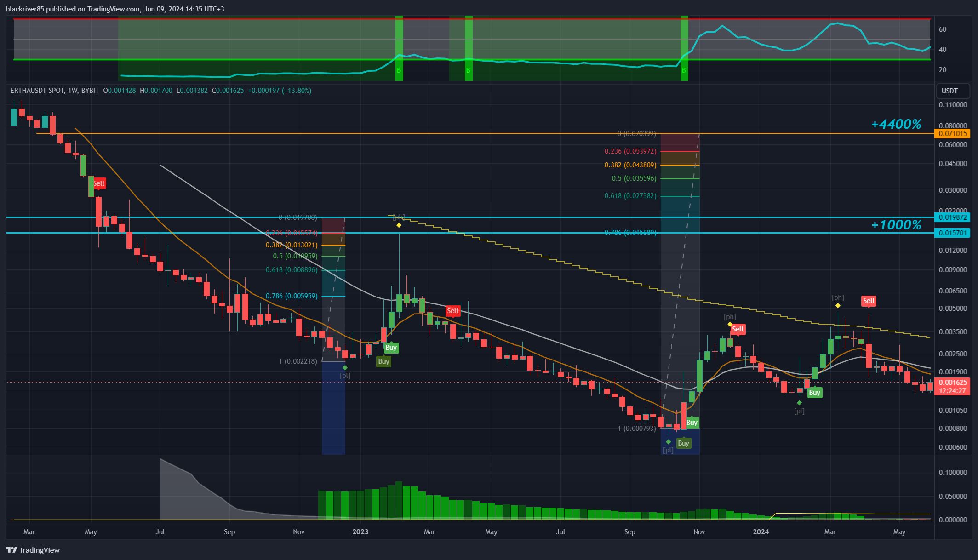Click the low value L0.001382
978x560 pixels.
pos(192,91)
